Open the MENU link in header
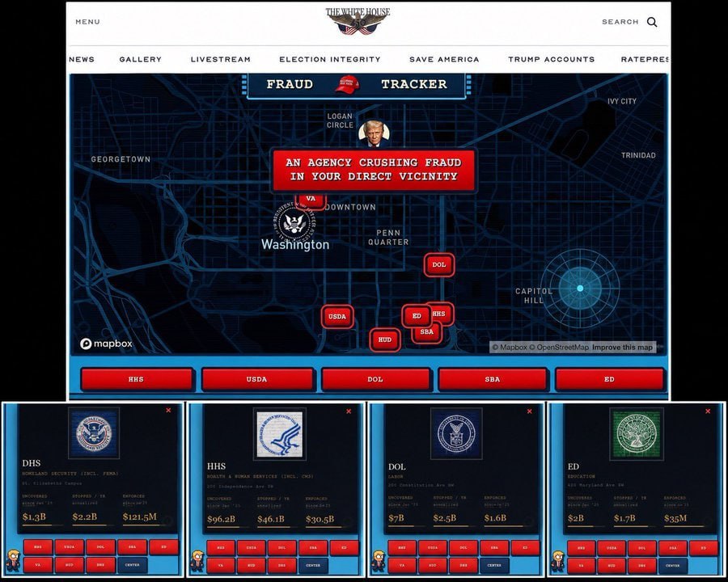The image size is (728, 582). pos(87,22)
